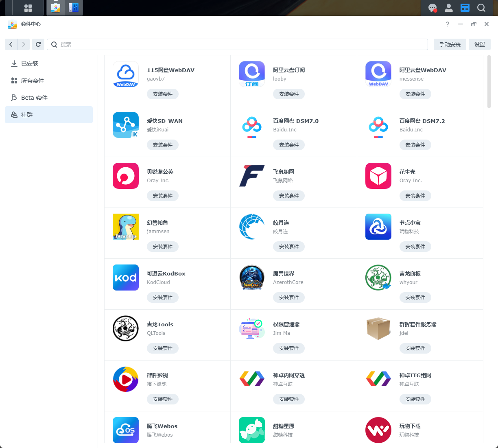Go forward with the right arrow
Viewport: 498px width, 448px height.
coord(24,44)
